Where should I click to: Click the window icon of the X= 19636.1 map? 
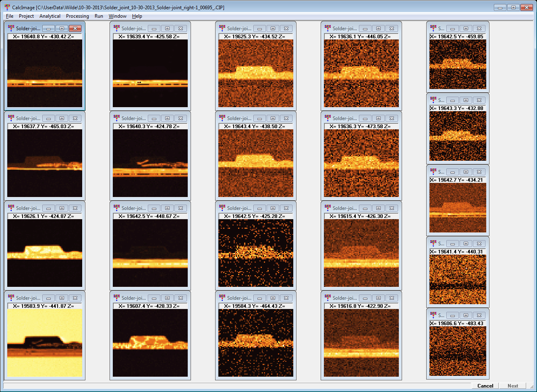[328, 28]
